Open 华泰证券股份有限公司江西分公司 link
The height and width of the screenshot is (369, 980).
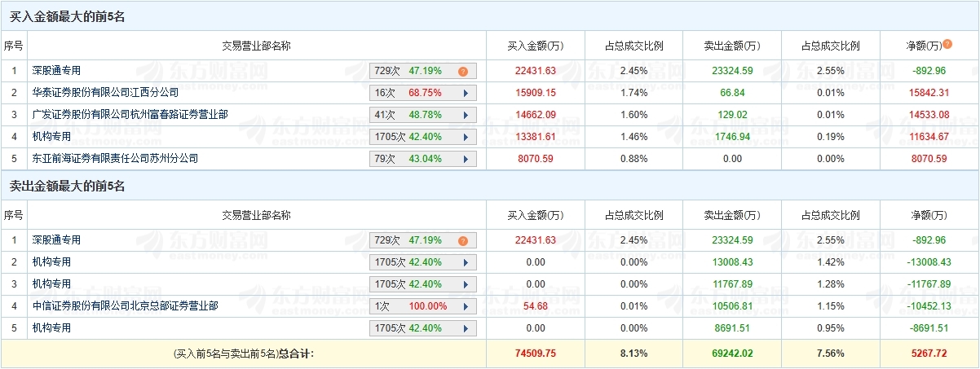pyautogui.click(x=104, y=93)
